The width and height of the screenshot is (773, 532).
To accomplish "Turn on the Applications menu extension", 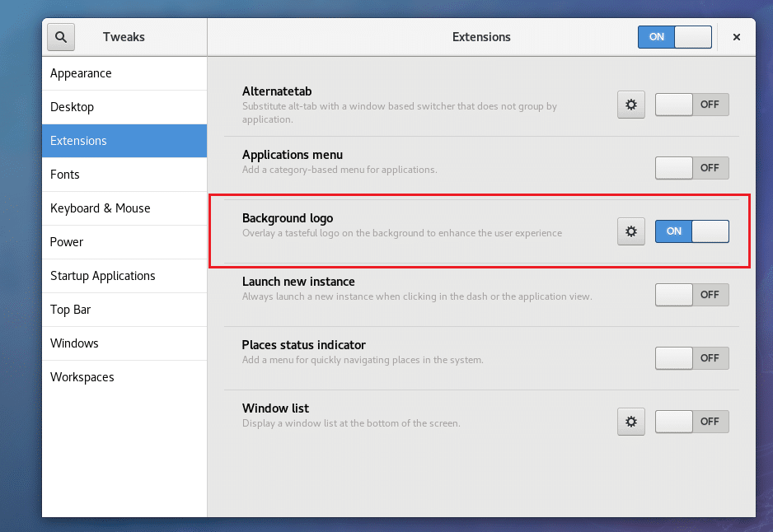I will click(691, 168).
